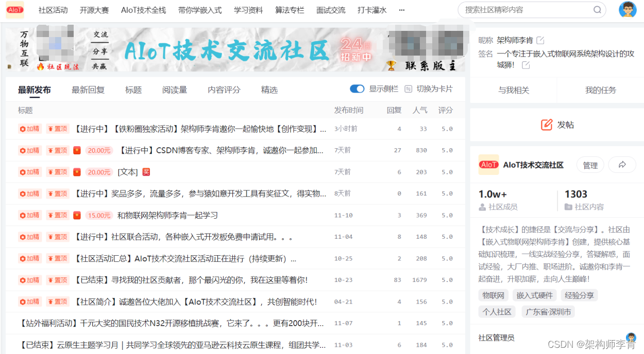Click the 切换为卡片 card view icon
The height and width of the screenshot is (354, 644).
(409, 88)
